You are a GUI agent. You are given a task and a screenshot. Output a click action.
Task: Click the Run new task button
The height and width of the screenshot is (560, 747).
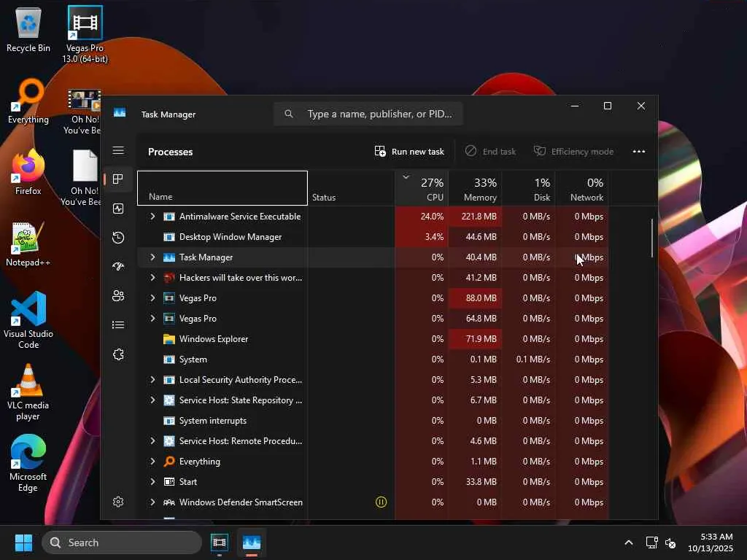(x=409, y=152)
